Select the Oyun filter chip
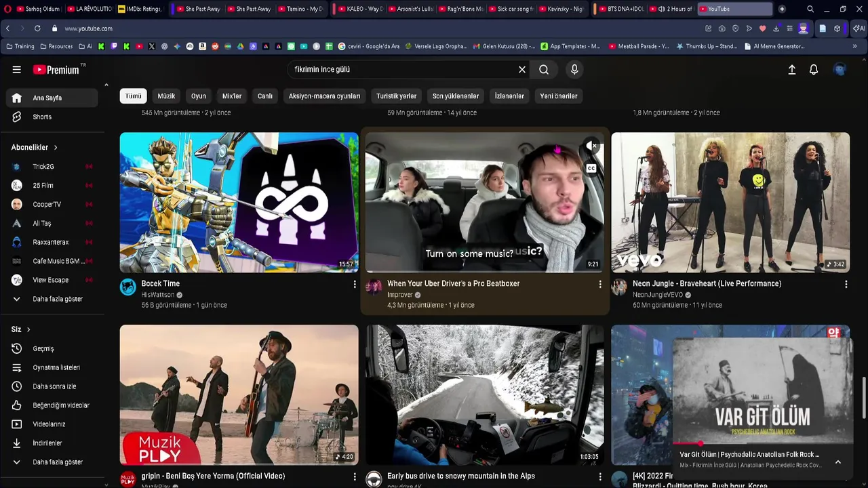The width and height of the screenshot is (868, 488). [x=199, y=96]
